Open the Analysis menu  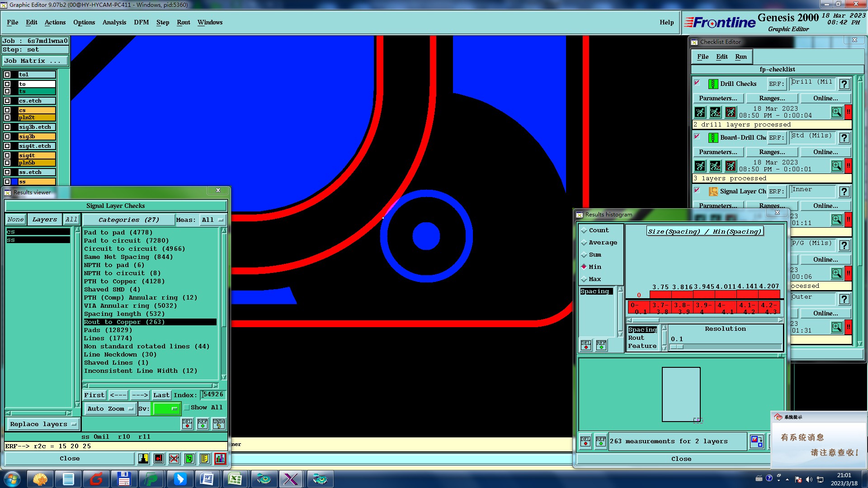click(114, 22)
